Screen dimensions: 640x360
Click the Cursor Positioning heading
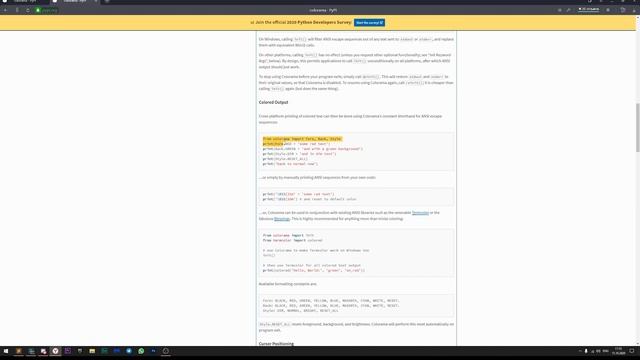276,344
